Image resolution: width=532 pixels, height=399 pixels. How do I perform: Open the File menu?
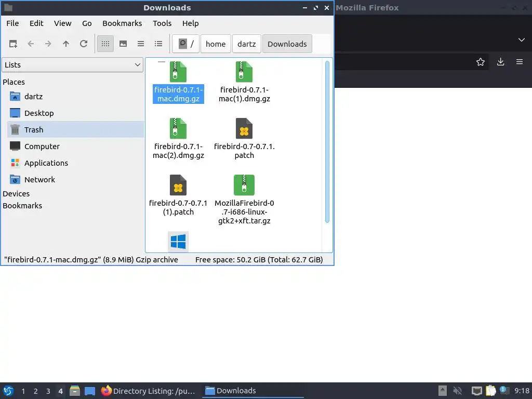point(12,23)
